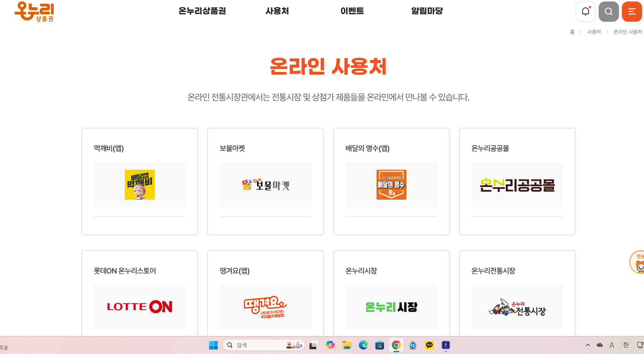644x354 pixels.
Task: Open the 먹깨비(앱) card title
Action: click(x=109, y=148)
